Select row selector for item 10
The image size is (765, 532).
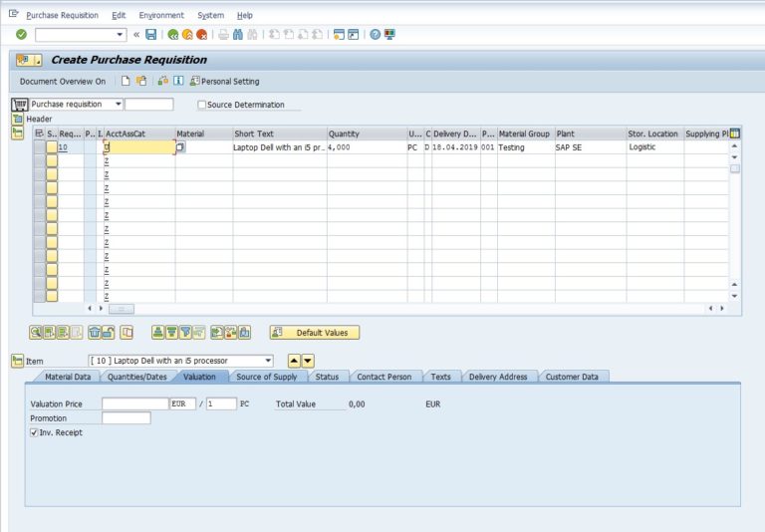coord(40,146)
